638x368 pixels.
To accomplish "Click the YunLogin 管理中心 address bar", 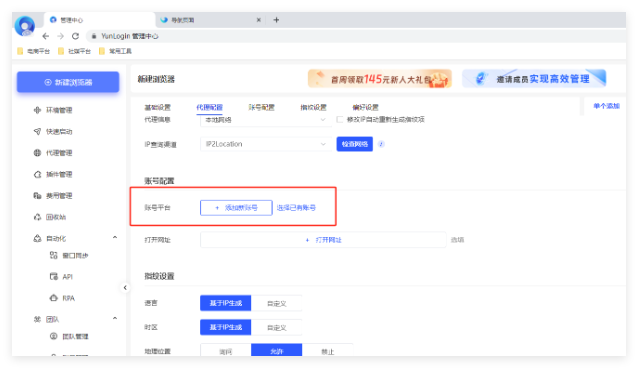I will (356, 36).
